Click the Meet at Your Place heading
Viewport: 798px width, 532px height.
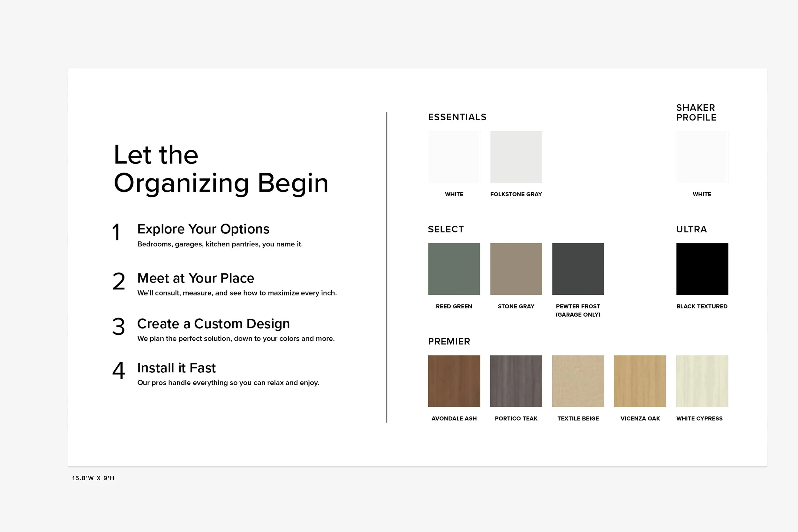195,278
